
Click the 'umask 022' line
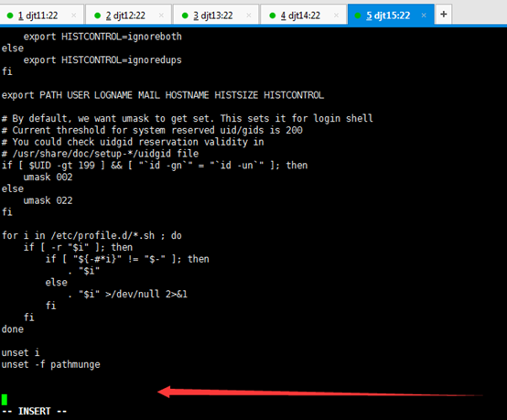(48, 200)
